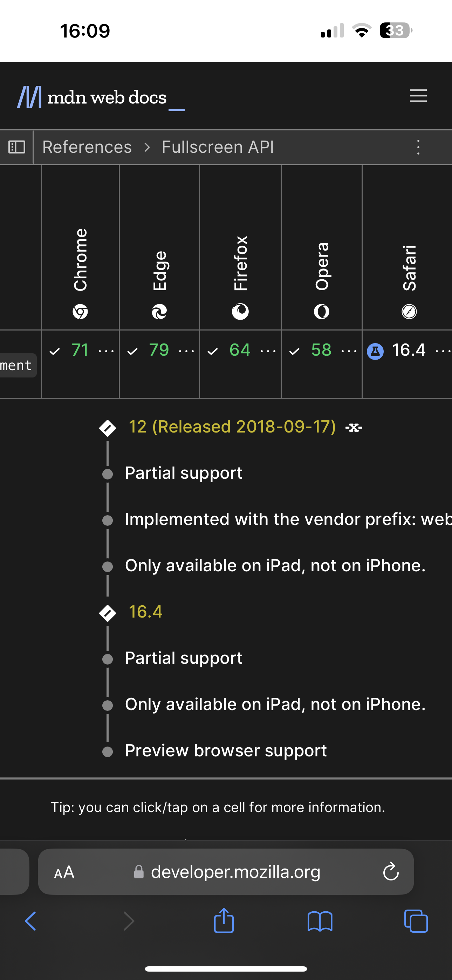Open the three-dot menu beside Fullscreen API
452x980 pixels.
pos(418,147)
